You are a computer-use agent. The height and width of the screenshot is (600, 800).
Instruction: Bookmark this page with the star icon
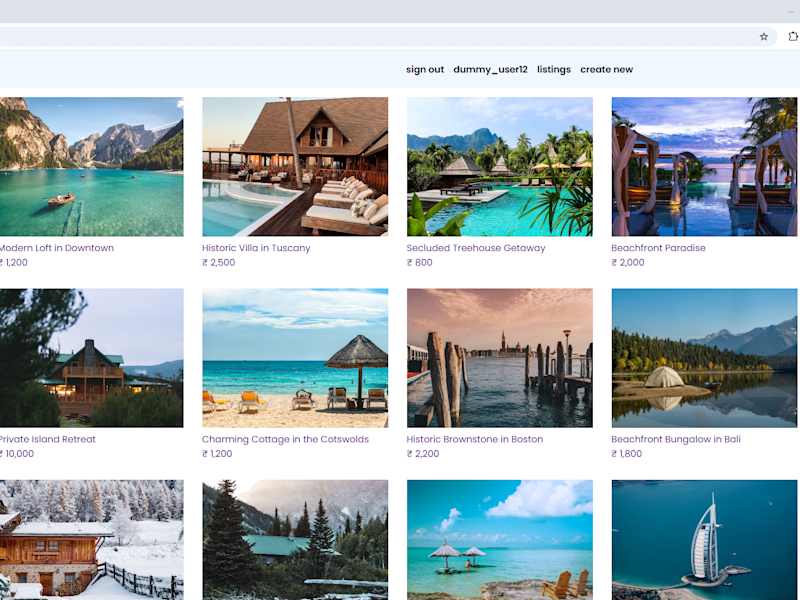click(x=763, y=36)
